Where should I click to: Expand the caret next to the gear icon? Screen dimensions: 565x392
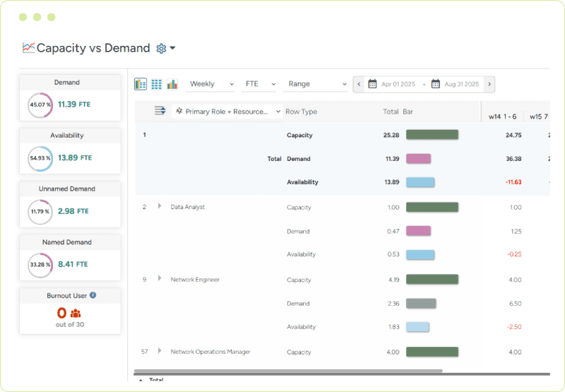click(172, 48)
